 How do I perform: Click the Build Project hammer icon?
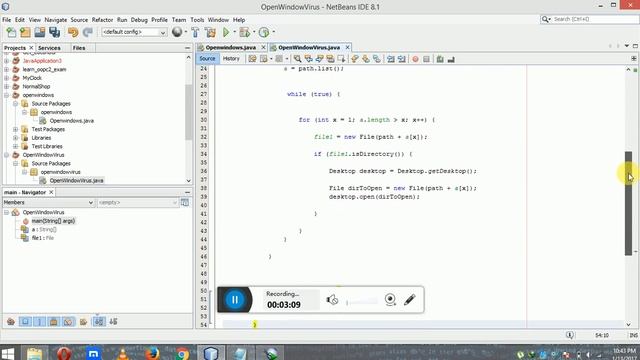coord(195,32)
